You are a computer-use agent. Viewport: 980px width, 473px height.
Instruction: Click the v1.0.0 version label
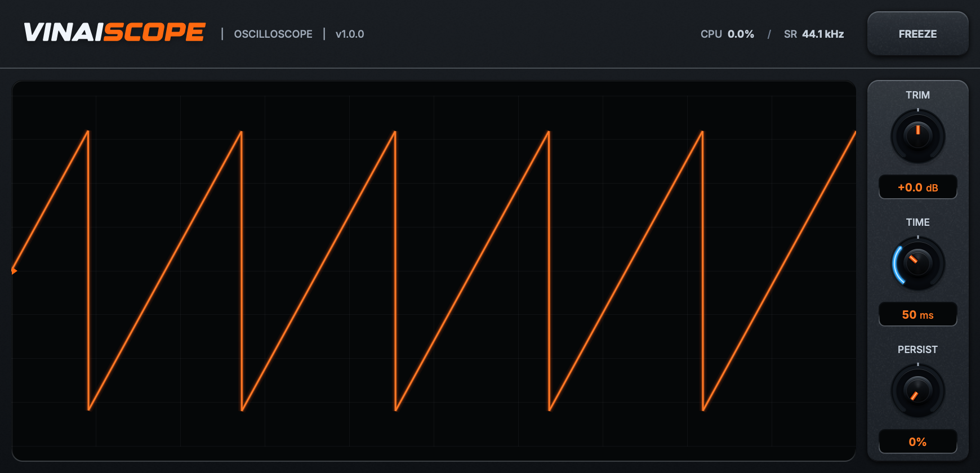(350, 34)
